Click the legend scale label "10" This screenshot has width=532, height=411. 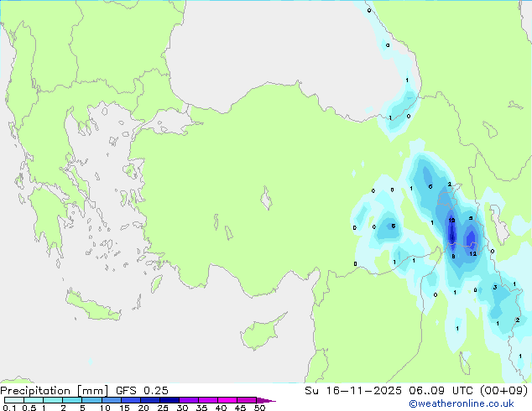coord(105,408)
